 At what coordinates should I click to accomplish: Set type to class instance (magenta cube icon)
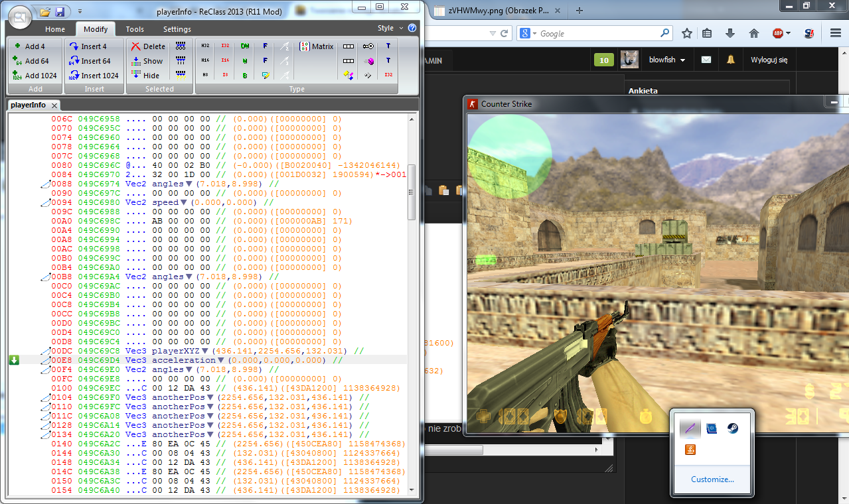tap(368, 60)
